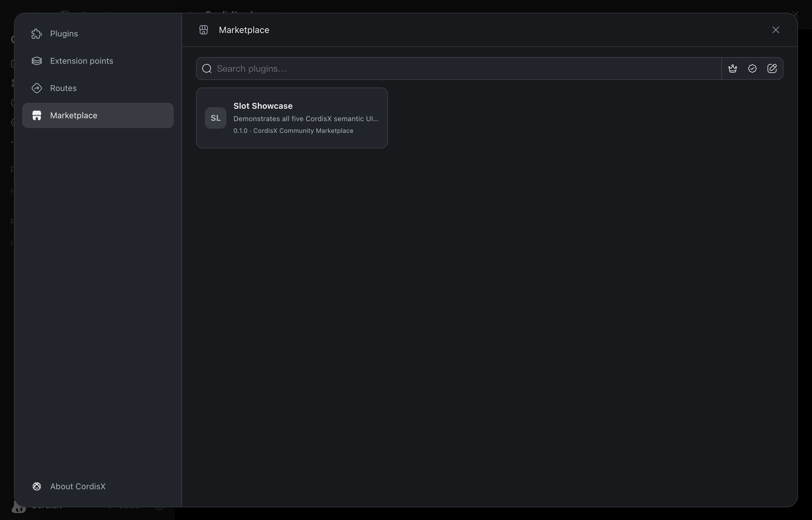The width and height of the screenshot is (812, 520).
Task: Select the Routes sidebar entry
Action: [98, 88]
